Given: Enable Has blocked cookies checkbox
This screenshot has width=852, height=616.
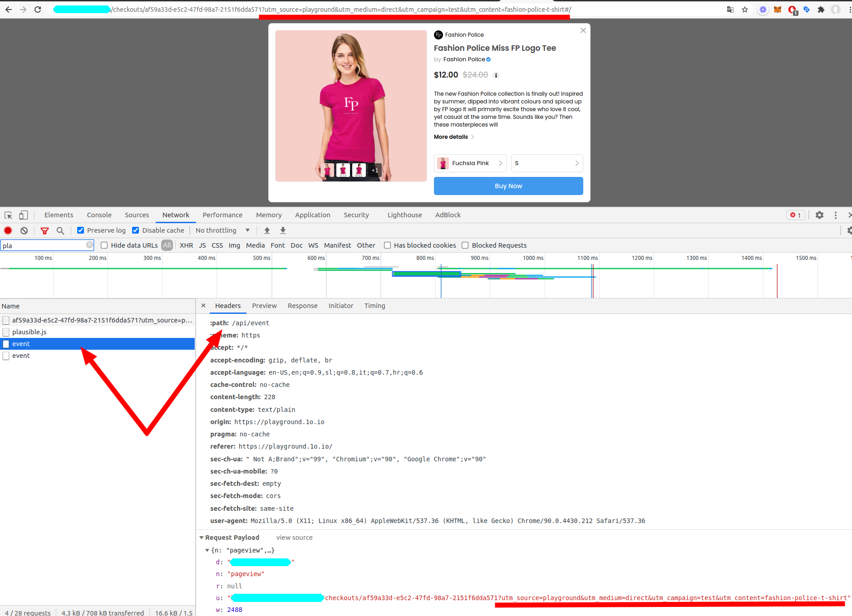Looking at the screenshot, I should click(387, 245).
